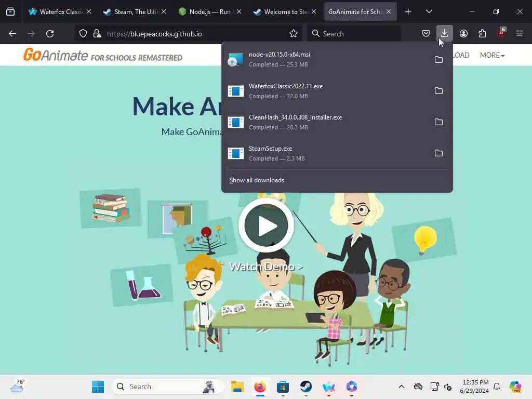Screen dimensions: 532x399
Task: Click the browser Search box
Action: click(x=354, y=34)
